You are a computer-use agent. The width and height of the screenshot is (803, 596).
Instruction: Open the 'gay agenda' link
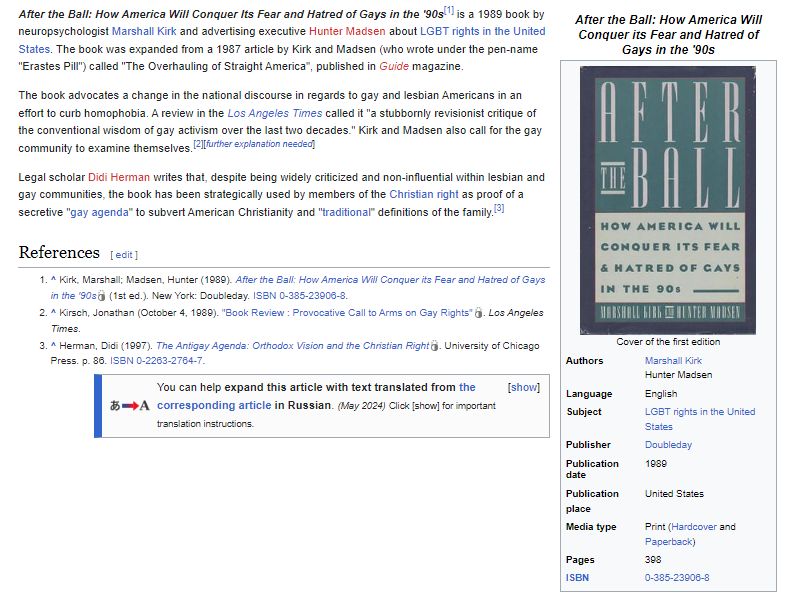[x=99, y=212]
